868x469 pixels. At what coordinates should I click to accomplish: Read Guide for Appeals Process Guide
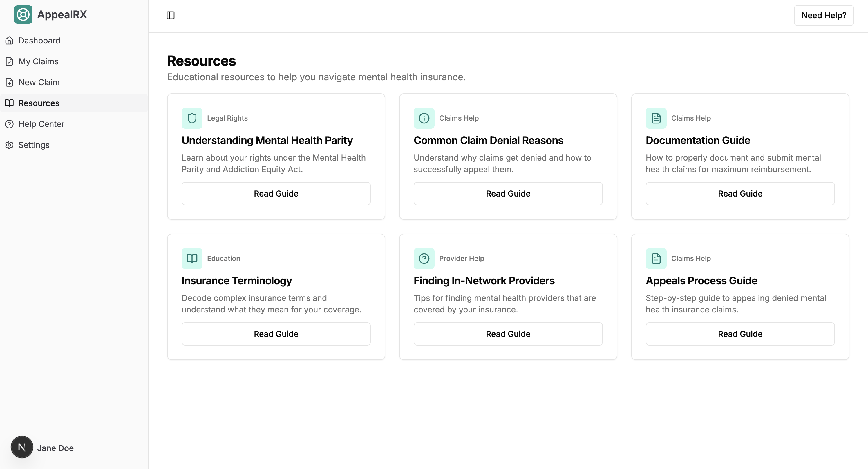[x=740, y=334]
